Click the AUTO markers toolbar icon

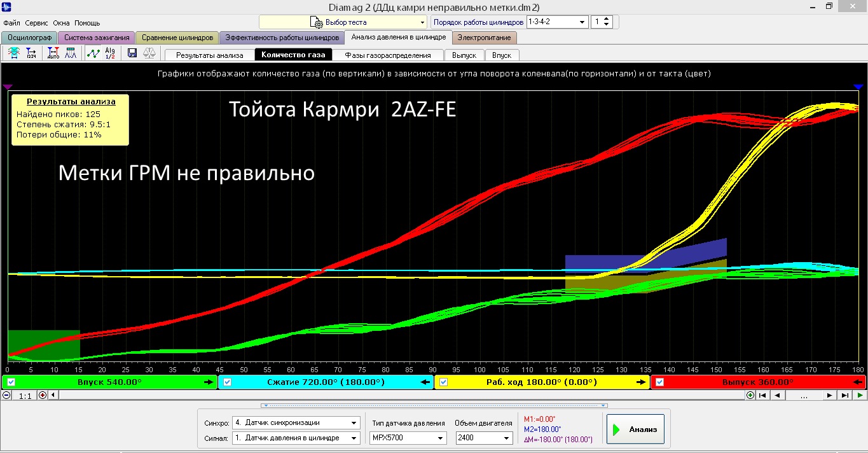point(53,53)
